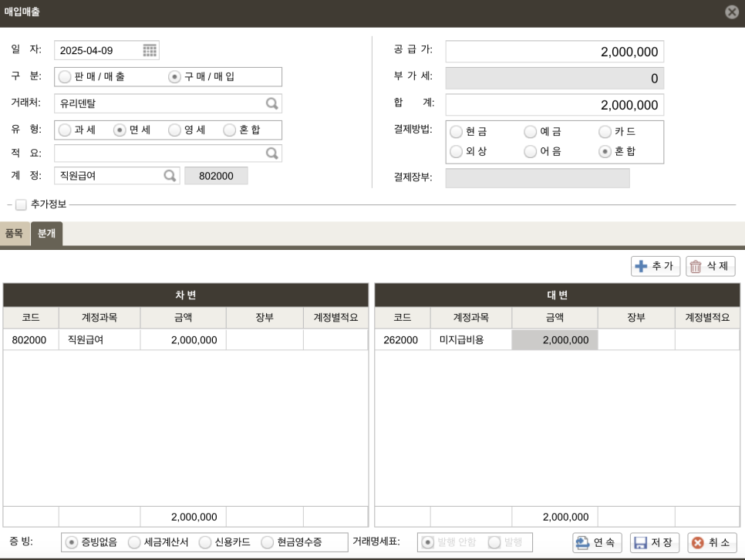
Task: Click credit account cell 미지급비용
Action: pos(471,340)
